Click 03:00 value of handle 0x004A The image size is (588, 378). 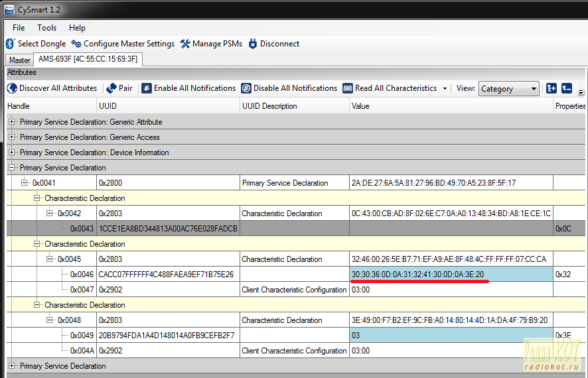360,351
